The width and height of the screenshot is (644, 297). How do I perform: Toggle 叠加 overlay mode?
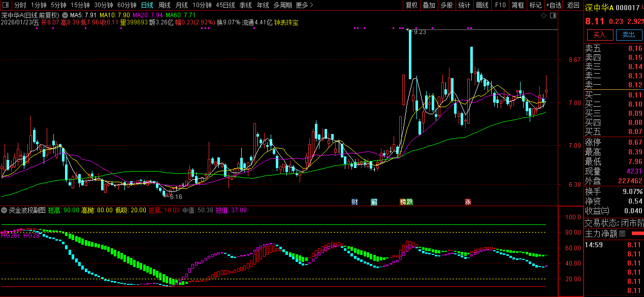point(429,5)
